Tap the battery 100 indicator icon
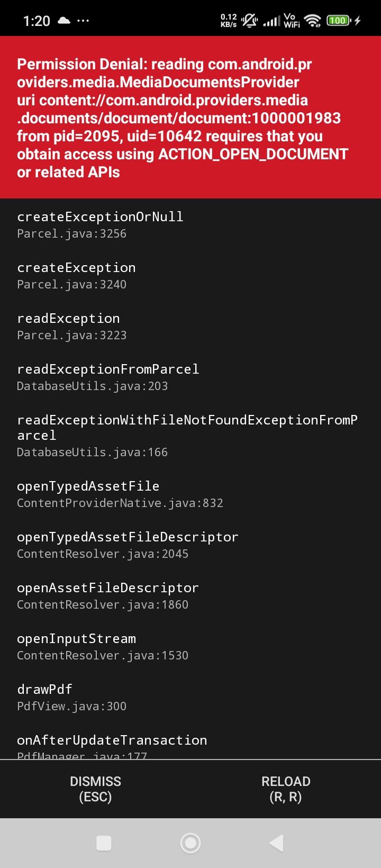 [338, 21]
